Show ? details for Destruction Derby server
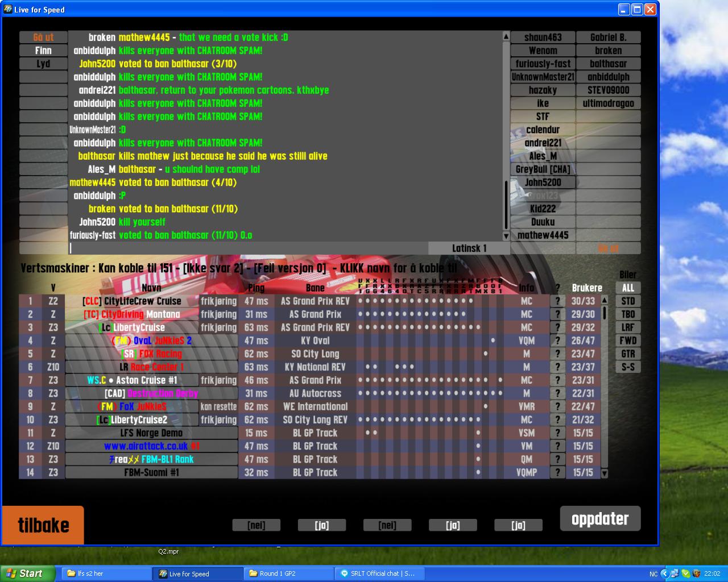Image resolution: width=728 pixels, height=582 pixels. click(x=557, y=393)
